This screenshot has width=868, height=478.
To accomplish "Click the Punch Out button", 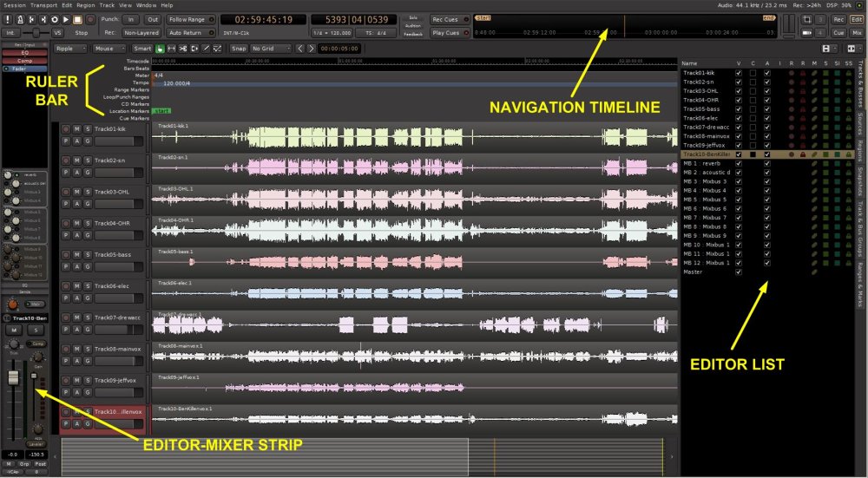I will 153,19.
